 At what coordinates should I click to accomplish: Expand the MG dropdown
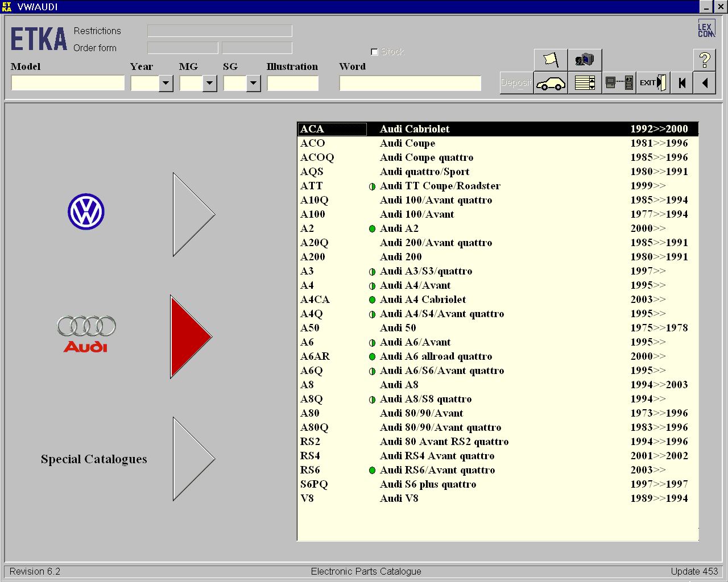tap(209, 84)
